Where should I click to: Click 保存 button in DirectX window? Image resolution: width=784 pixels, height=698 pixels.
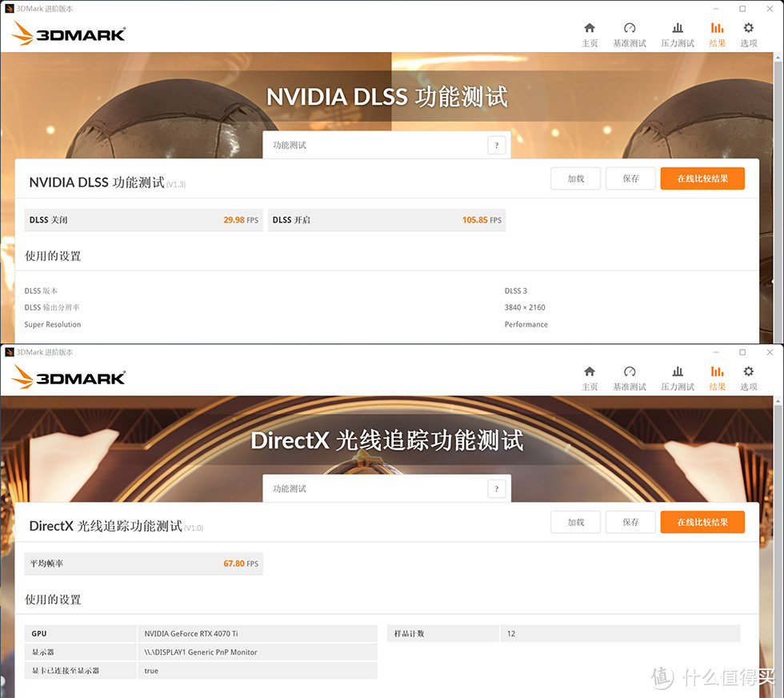(x=630, y=523)
